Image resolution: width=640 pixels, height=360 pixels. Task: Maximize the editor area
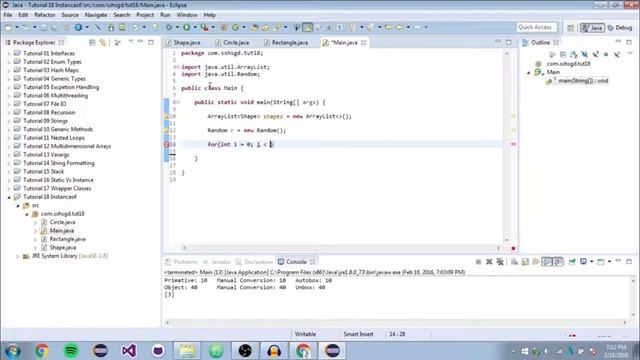point(509,42)
